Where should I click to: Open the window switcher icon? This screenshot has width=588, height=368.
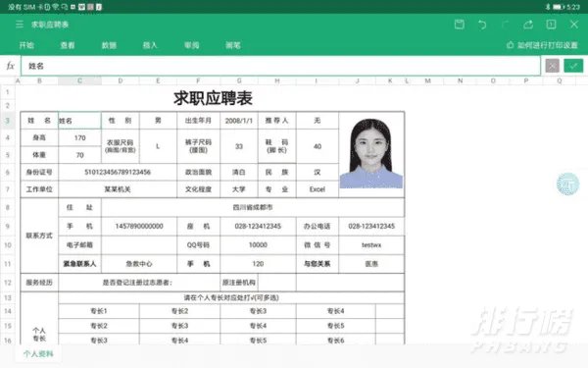pyautogui.click(x=551, y=25)
